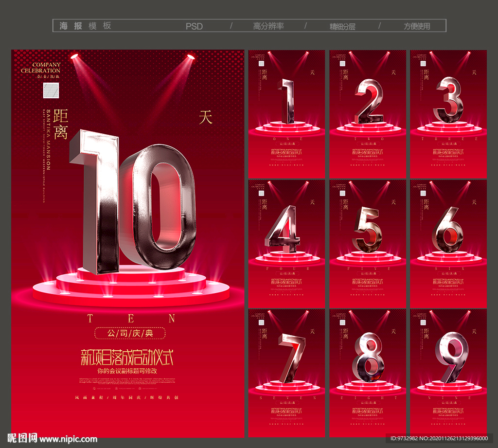Click the QR code placeholder on the large poster
The image size is (498, 448).
pyautogui.click(x=51, y=90)
